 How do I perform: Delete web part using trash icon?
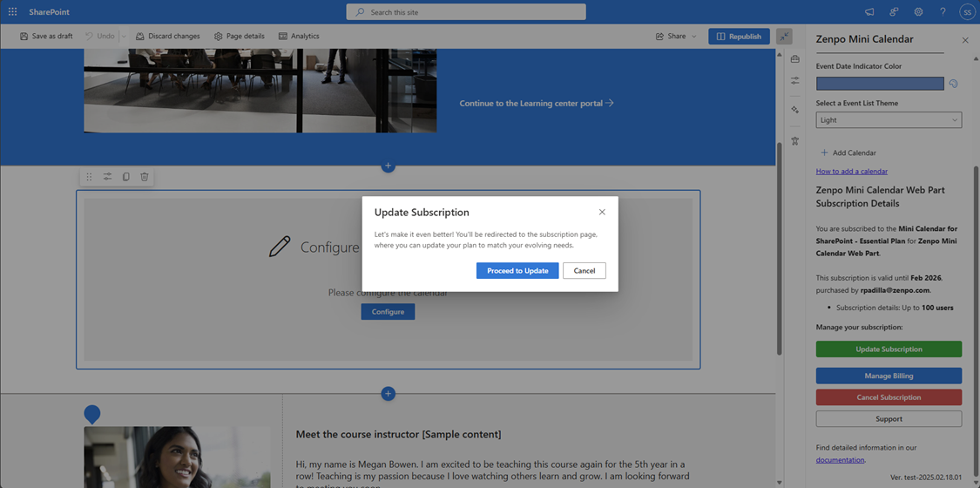click(x=145, y=177)
